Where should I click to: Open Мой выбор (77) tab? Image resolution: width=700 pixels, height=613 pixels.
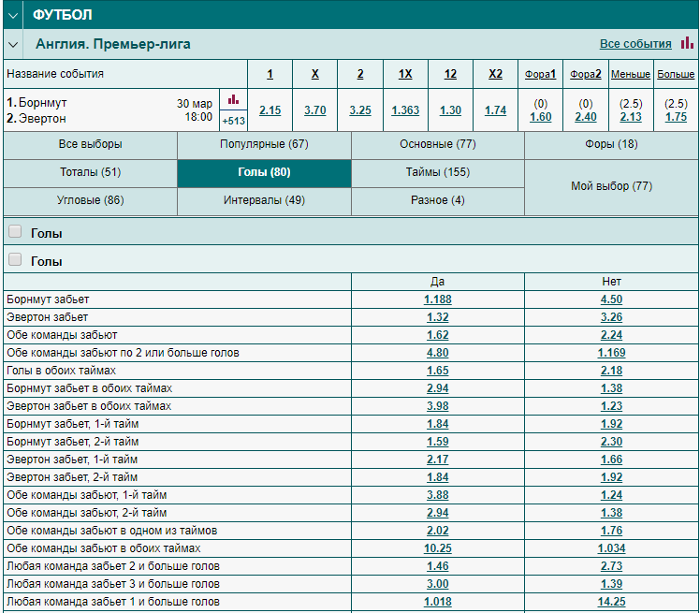coord(612,186)
